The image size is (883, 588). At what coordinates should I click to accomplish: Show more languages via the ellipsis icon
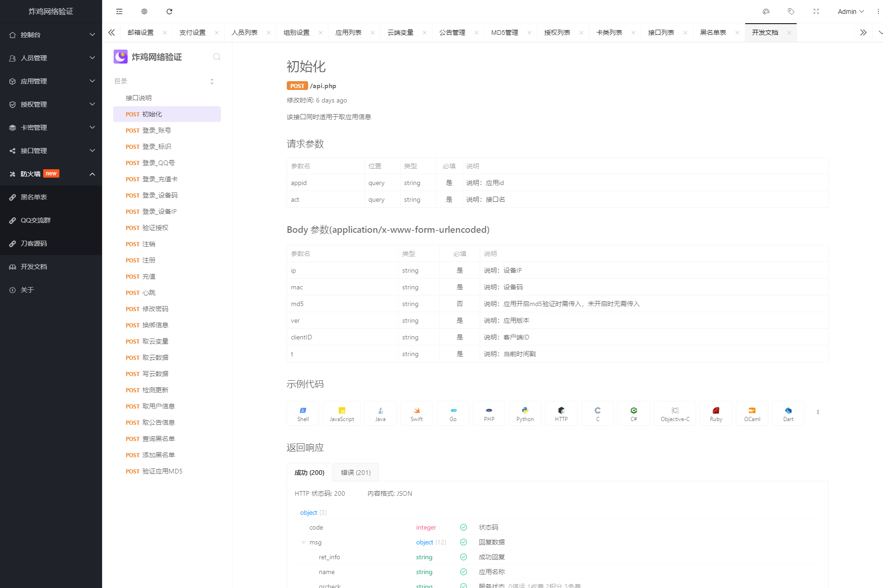(818, 412)
